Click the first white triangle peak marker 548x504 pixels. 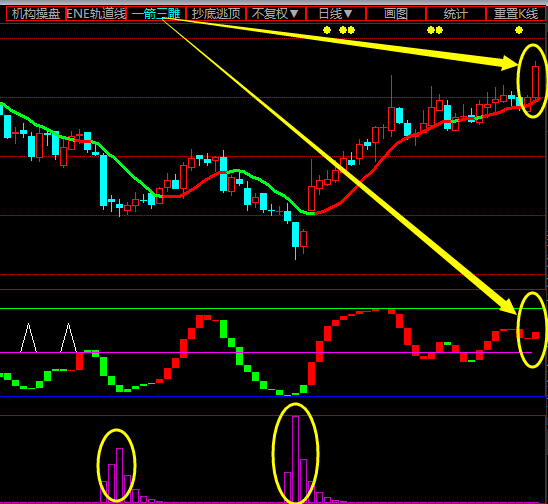click(28, 338)
